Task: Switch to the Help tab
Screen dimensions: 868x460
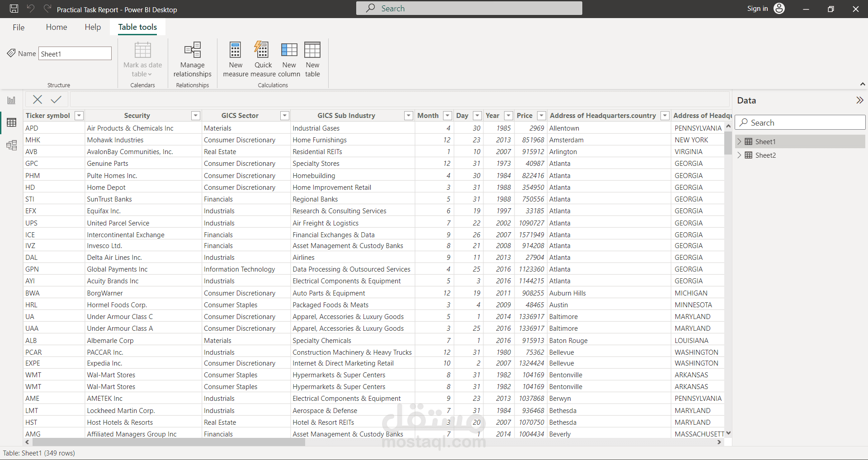Action: (93, 27)
